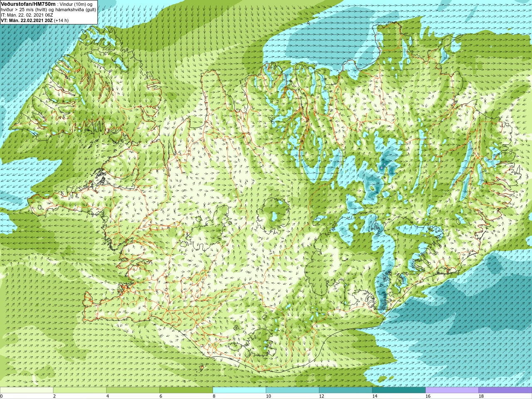The width and height of the screenshot is (532, 399).
Task: Click the legend label '2'
Action: coord(54,396)
